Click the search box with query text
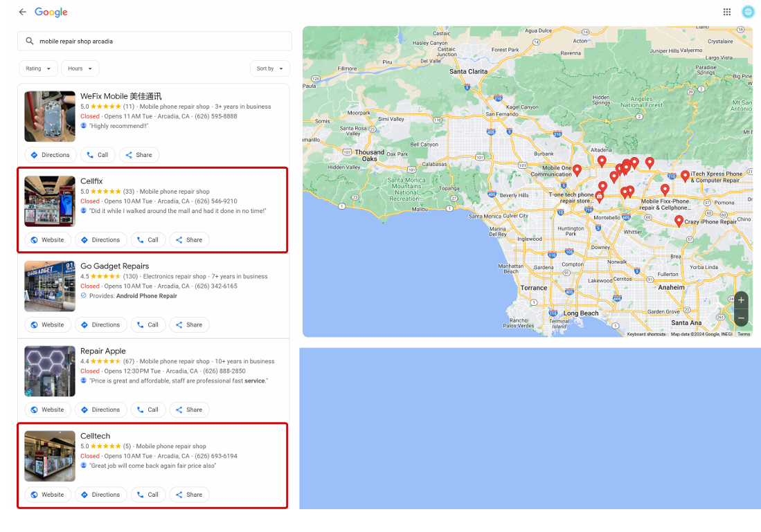Viewport: 761px width, 532px height. click(x=159, y=42)
